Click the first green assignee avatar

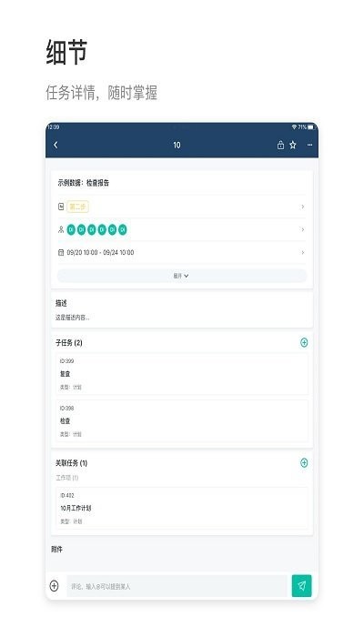point(71,230)
